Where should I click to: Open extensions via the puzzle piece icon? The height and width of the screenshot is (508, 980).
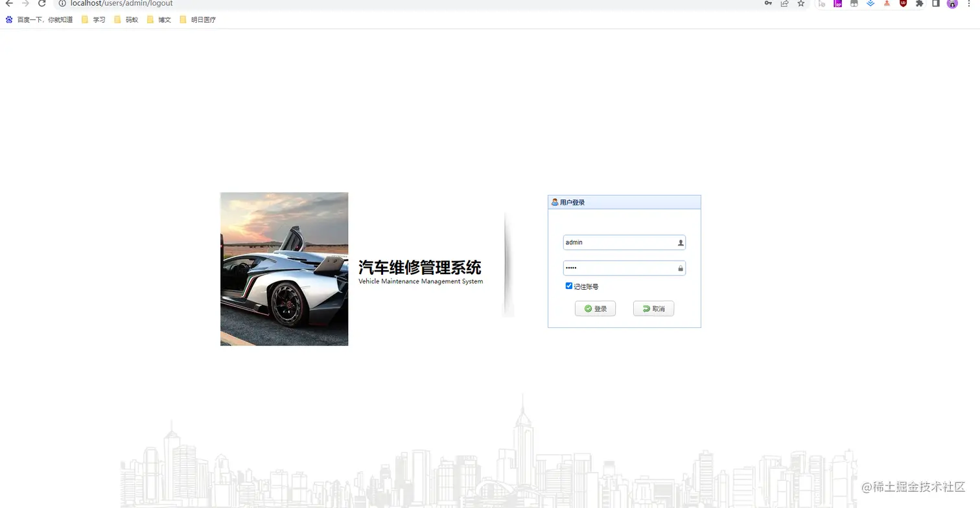coord(920,4)
